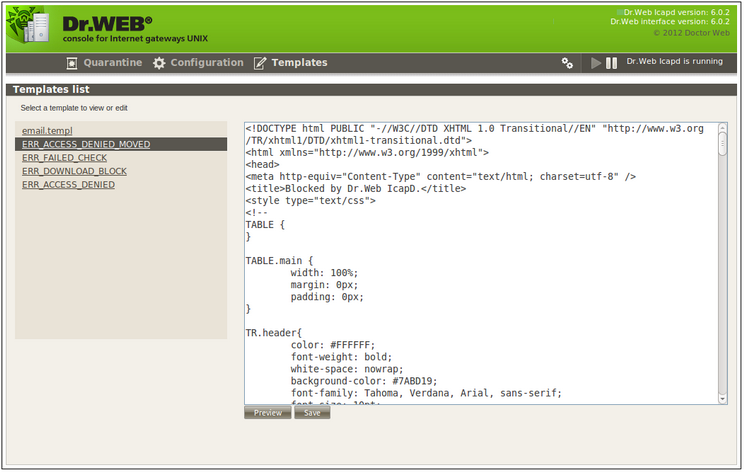The height and width of the screenshot is (473, 745).
Task: Open the ERR_FAILED_CHECK template
Action: (64, 158)
